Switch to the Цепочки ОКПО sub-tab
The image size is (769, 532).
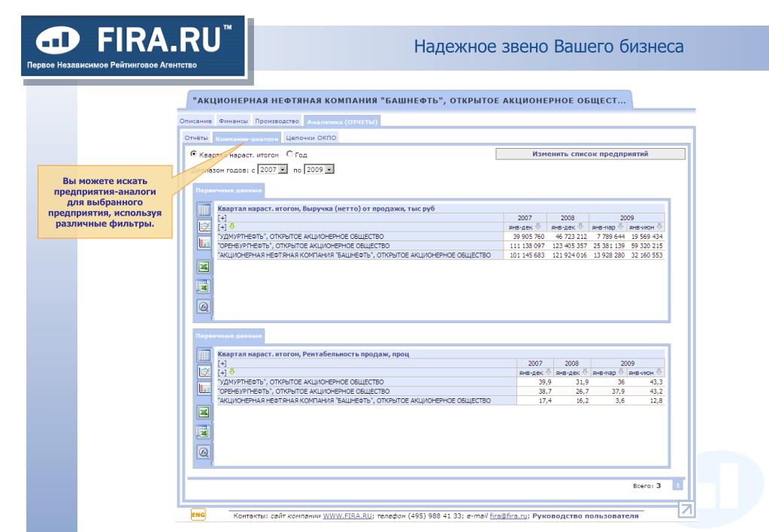tap(311, 138)
